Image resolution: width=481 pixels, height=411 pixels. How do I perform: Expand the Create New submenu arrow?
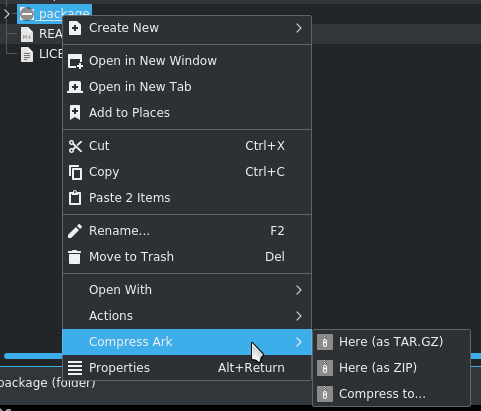(x=299, y=28)
